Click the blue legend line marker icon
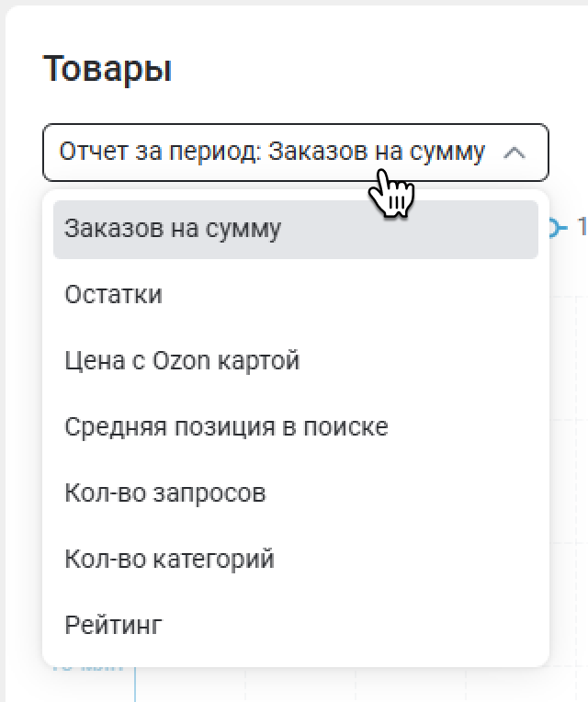The image size is (588, 702). 558,228
